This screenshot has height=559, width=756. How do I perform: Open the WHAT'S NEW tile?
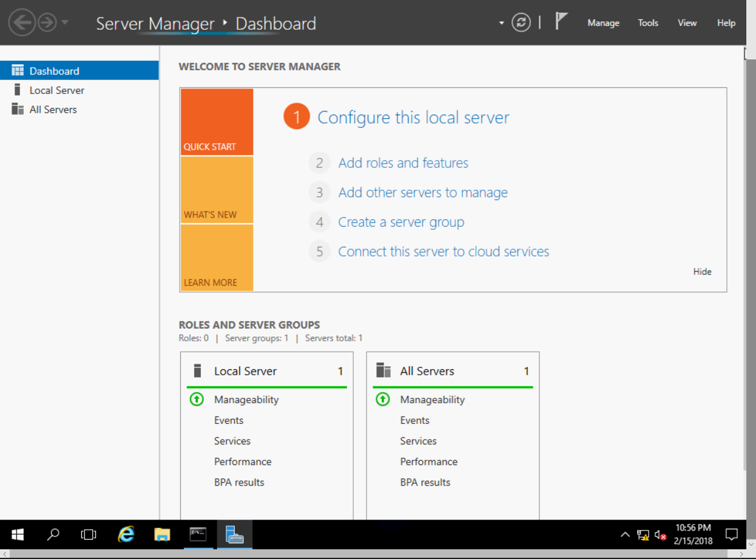coord(217,190)
